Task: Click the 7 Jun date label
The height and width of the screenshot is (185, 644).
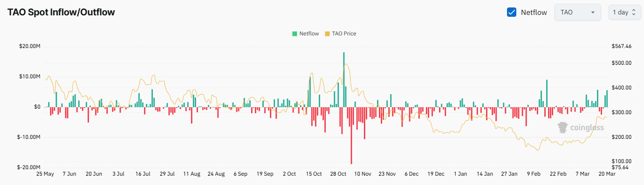Action: [x=69, y=174]
